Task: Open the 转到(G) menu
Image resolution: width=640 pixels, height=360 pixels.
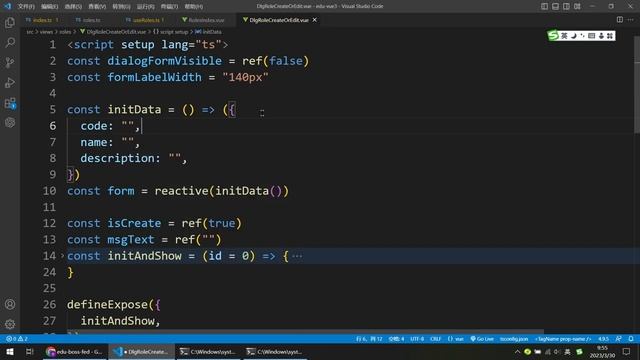Action: coord(121,7)
